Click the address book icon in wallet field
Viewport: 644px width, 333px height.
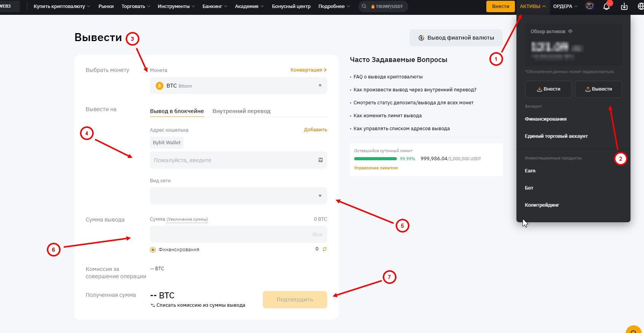coord(320,160)
